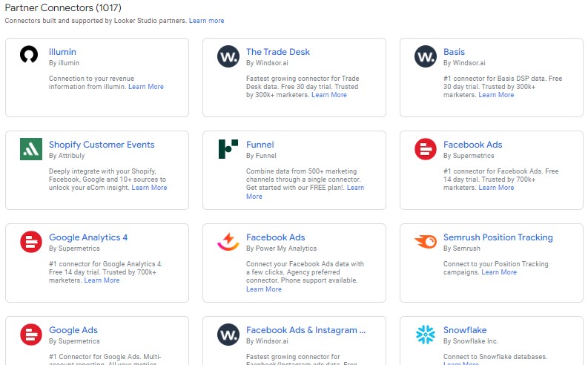
Task: Click the Supermetrics logo on Google Analytics 4 card
Action: pyautogui.click(x=31, y=242)
